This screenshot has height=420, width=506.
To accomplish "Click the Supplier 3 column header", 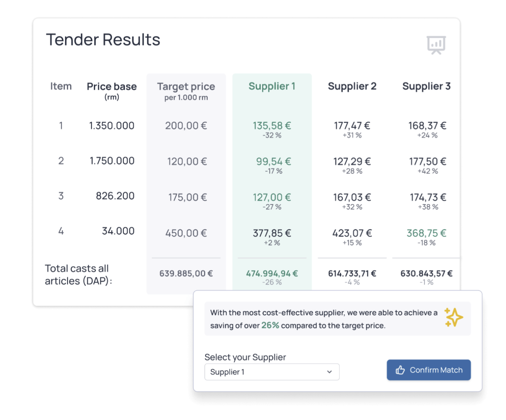I will tap(426, 86).
